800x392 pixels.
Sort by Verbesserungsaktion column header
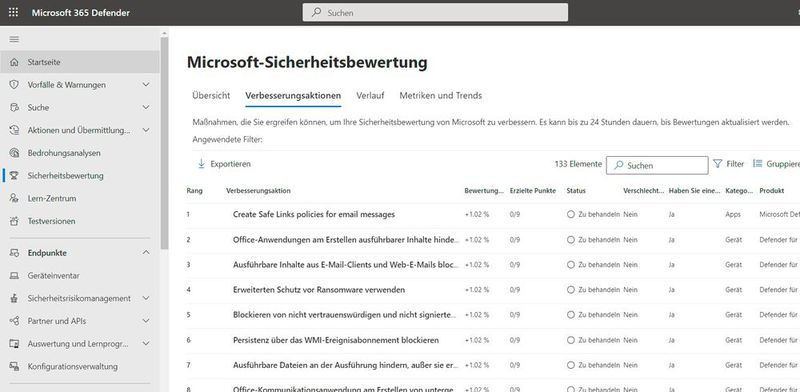pos(258,191)
